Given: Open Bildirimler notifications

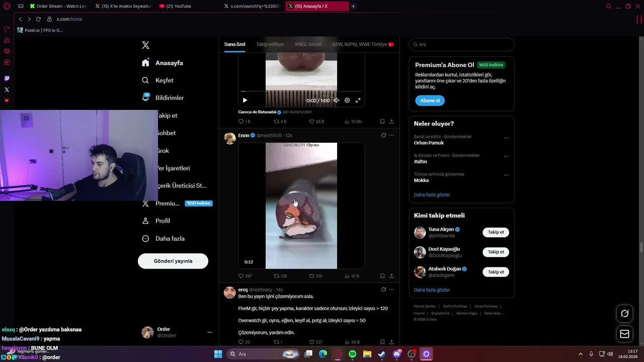Looking at the screenshot, I should 163,98.
